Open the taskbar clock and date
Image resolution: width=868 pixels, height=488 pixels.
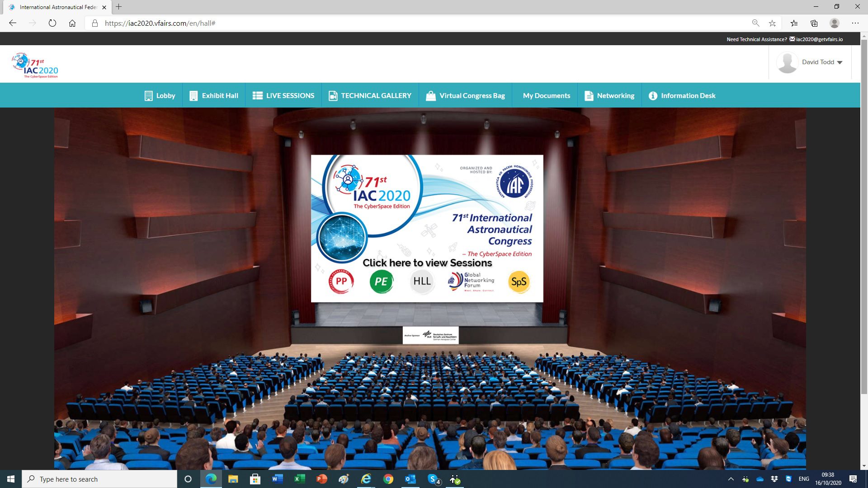point(828,479)
